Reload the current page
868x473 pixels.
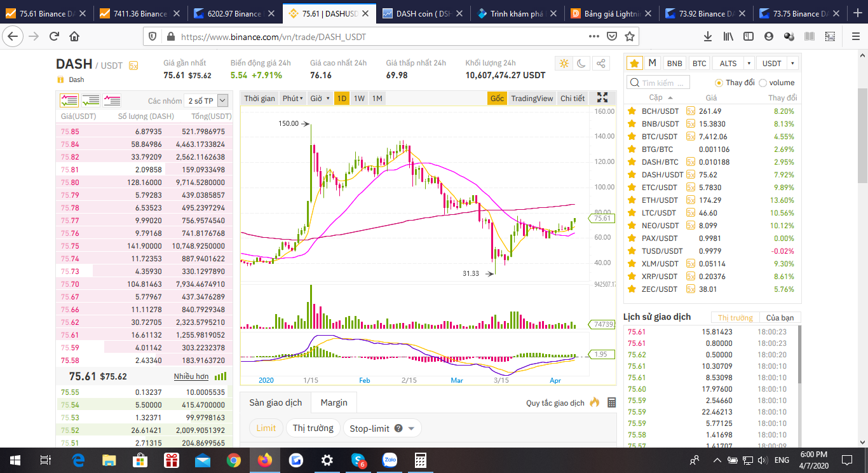54,37
